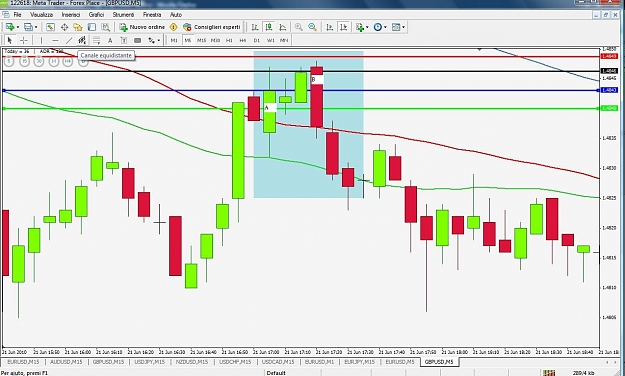
Task: Expand the Periods clock dropdown arrow
Action: [x=385, y=27]
